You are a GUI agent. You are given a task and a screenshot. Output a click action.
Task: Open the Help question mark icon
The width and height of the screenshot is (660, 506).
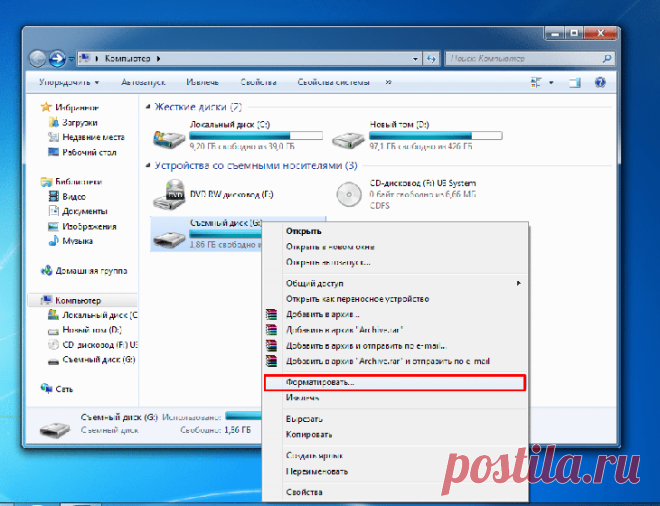pos(600,83)
